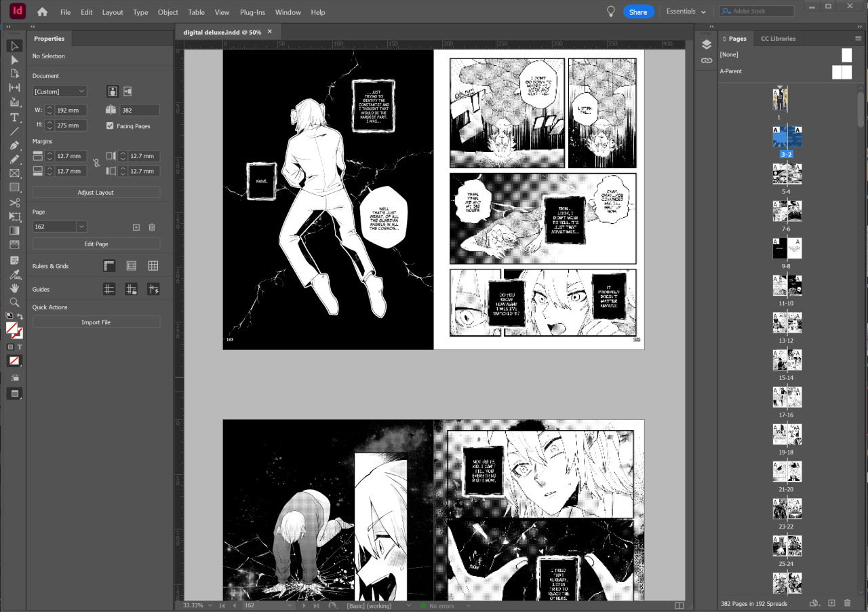Expand the No errors preflight menu
The image size is (868, 612).
pos(467,605)
